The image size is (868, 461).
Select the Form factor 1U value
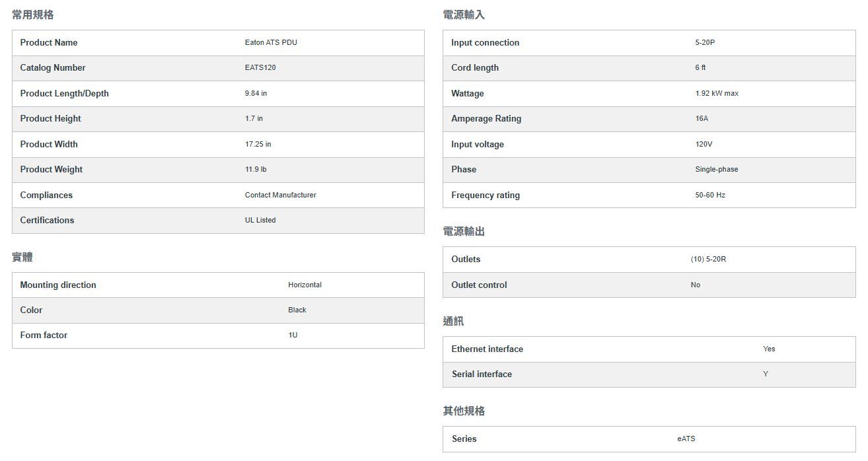(x=293, y=335)
